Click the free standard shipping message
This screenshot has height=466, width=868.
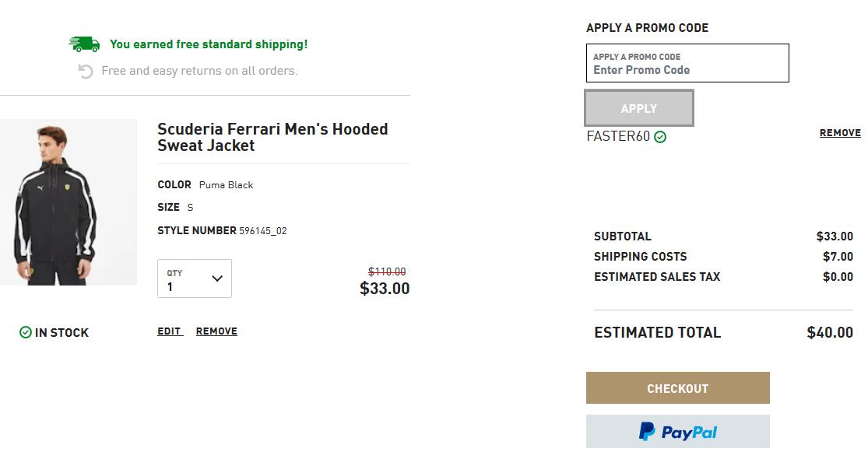pos(209,44)
